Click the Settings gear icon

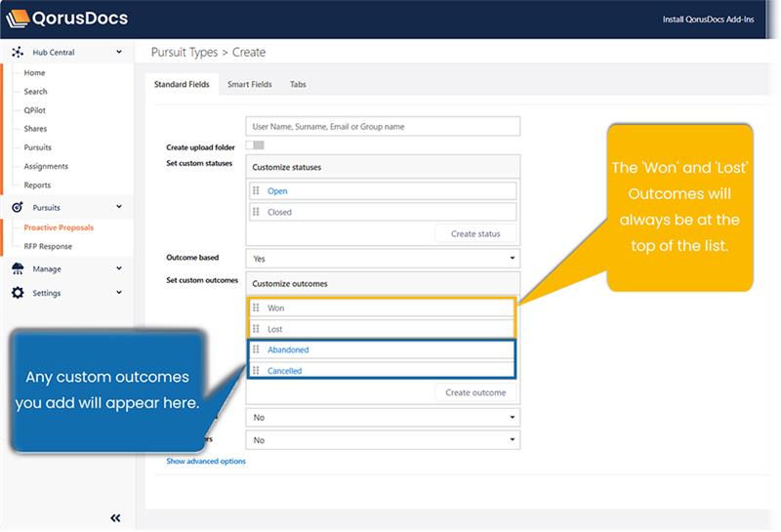18,293
